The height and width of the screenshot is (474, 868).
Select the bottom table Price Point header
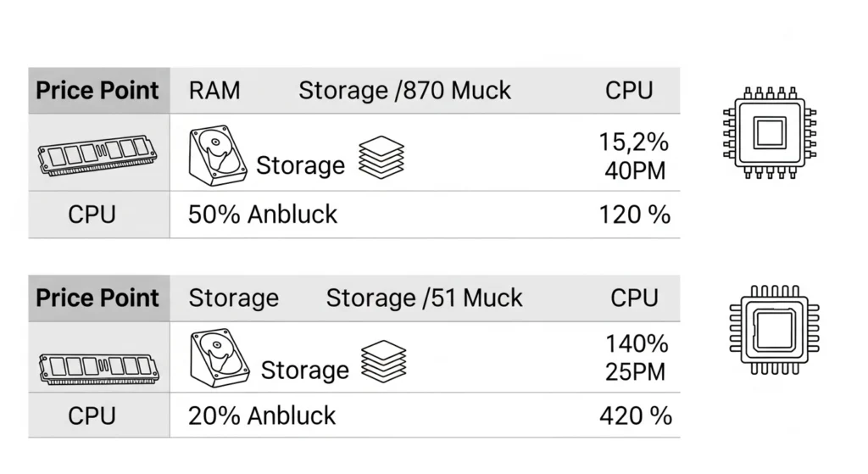[x=98, y=298]
